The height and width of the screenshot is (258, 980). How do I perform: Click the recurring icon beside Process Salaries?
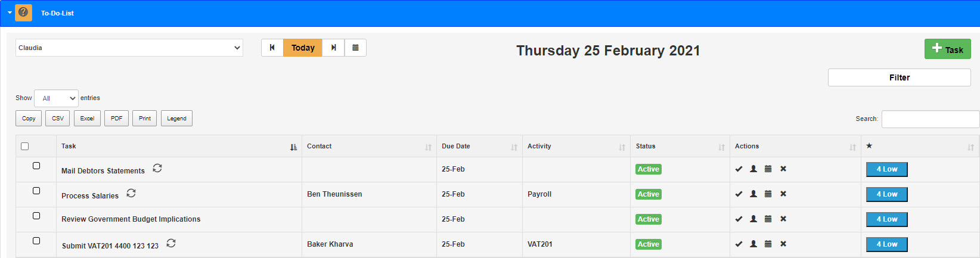click(131, 194)
